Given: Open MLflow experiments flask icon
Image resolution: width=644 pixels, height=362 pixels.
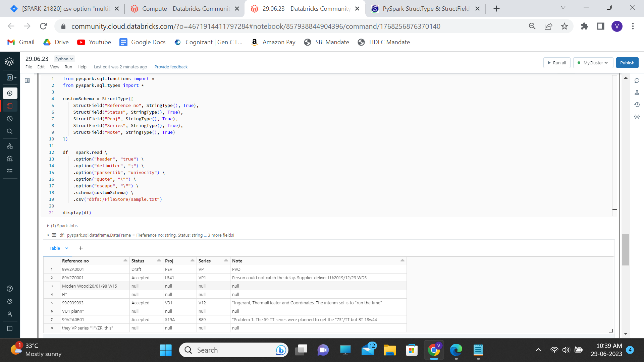Looking at the screenshot, I should tap(637, 93).
